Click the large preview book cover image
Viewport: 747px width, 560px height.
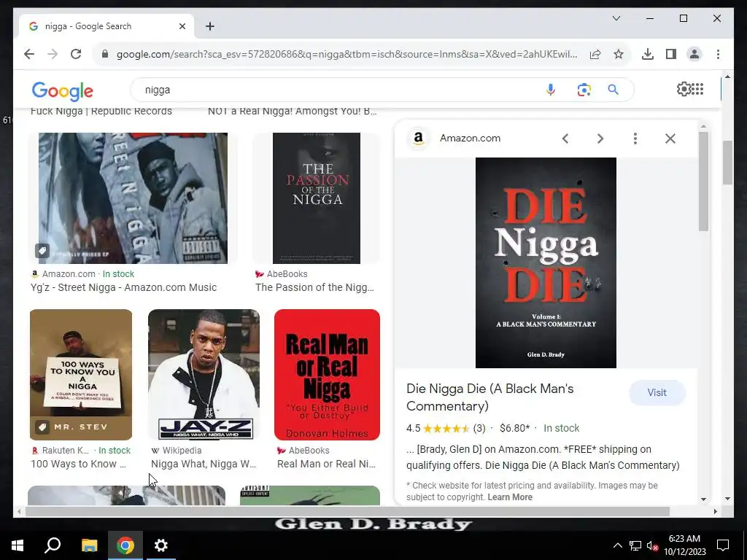pos(546,262)
